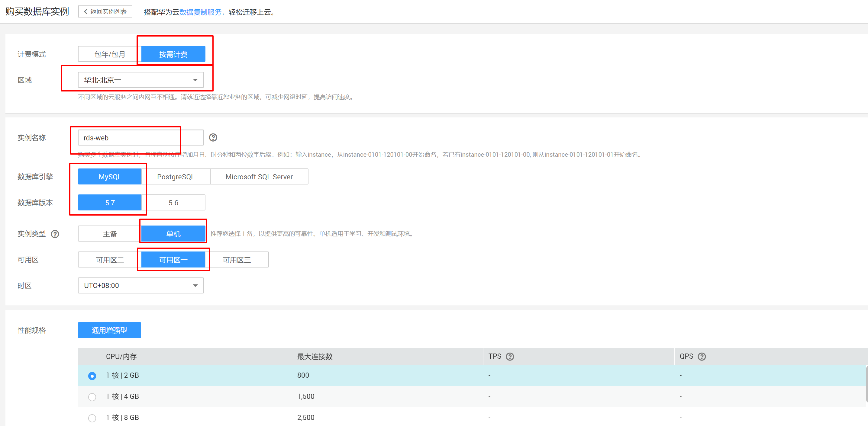The height and width of the screenshot is (426, 868).
Task: Click the QPS help question icon
Action: (702, 357)
